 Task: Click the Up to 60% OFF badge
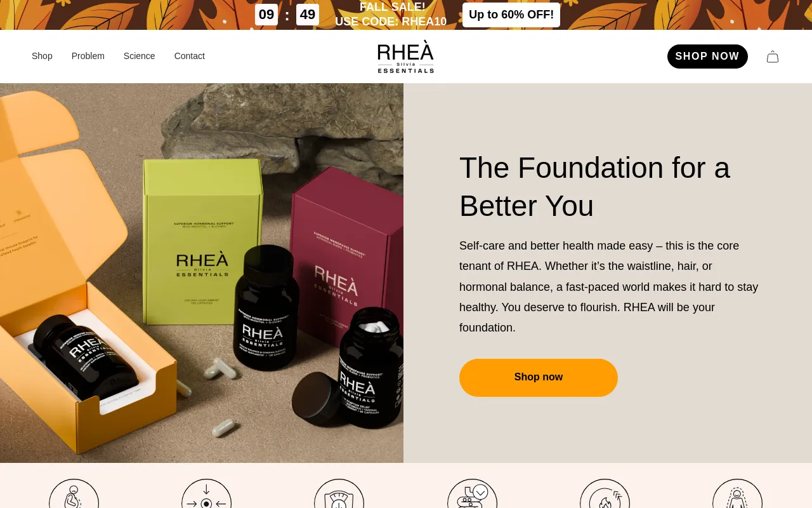(x=511, y=15)
